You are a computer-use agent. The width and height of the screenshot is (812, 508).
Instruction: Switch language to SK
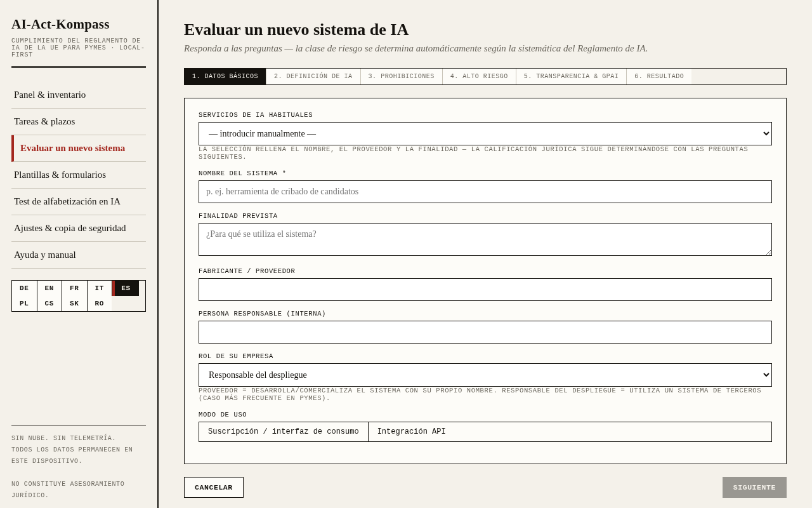[x=74, y=304]
